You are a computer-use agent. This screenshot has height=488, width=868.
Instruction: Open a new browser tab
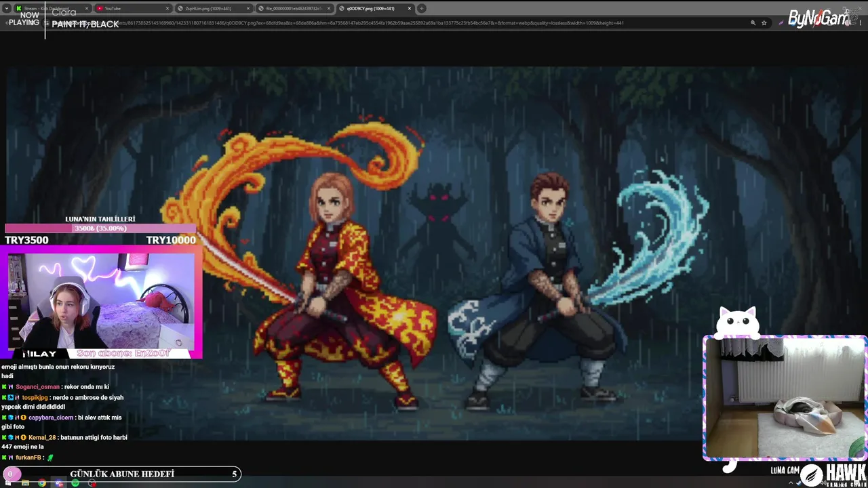click(x=422, y=8)
